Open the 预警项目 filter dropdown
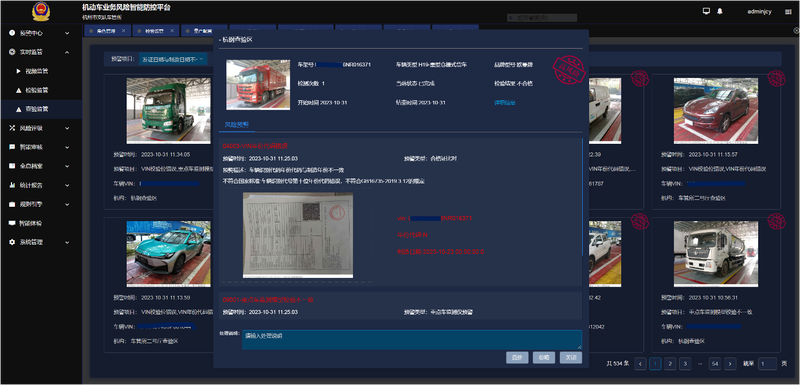This screenshot has width=800, height=385. coord(173,59)
